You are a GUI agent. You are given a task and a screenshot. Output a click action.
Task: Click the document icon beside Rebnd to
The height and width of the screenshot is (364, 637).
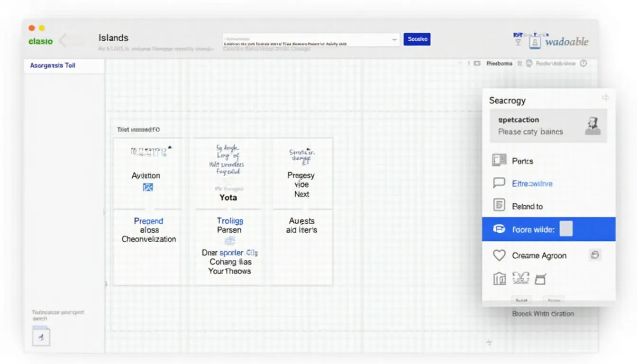pos(499,205)
